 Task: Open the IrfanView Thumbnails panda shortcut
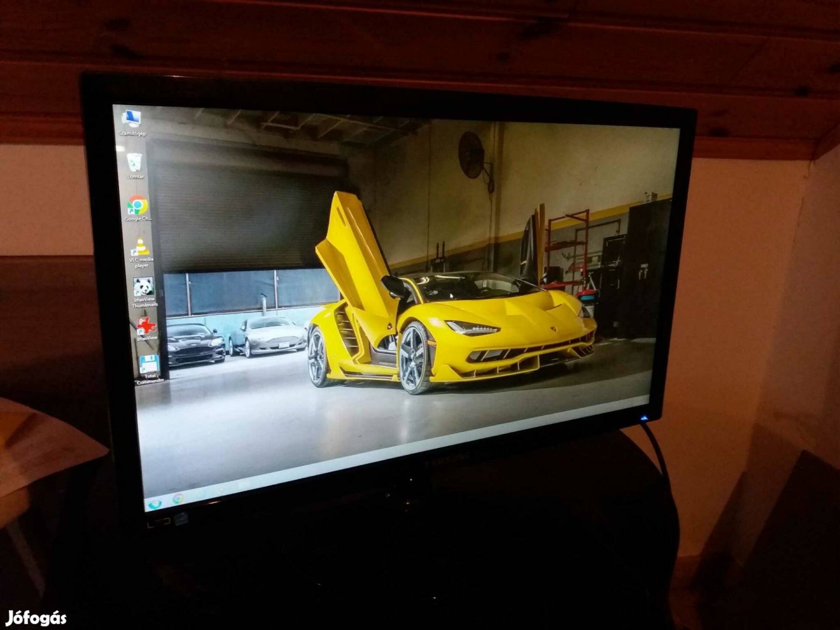143,292
